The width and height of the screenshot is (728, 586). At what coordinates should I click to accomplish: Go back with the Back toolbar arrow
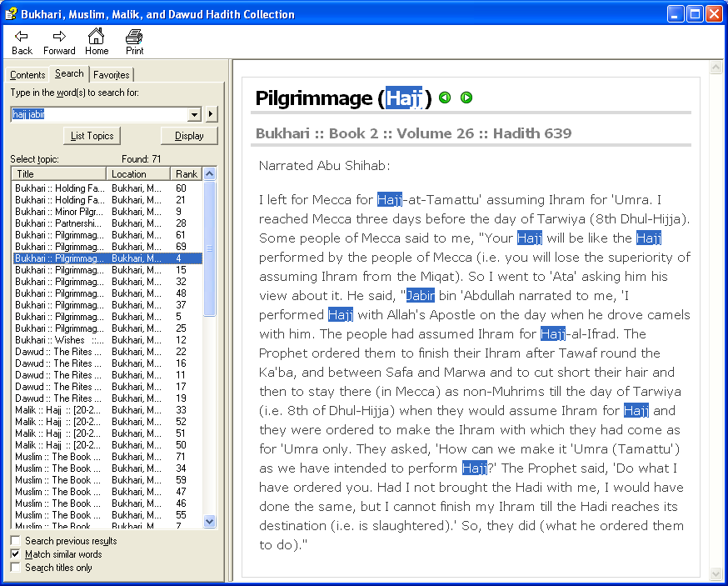pyautogui.click(x=22, y=42)
